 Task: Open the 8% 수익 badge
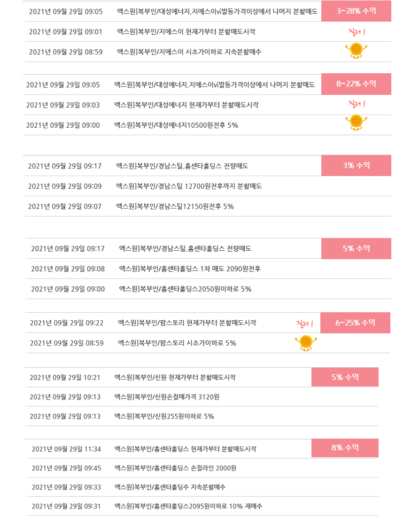click(345, 448)
